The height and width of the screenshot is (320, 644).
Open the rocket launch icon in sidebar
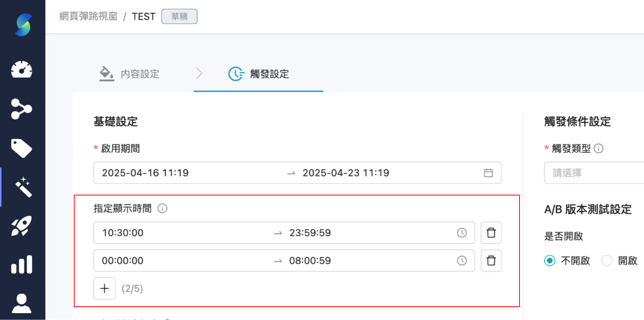[22, 226]
